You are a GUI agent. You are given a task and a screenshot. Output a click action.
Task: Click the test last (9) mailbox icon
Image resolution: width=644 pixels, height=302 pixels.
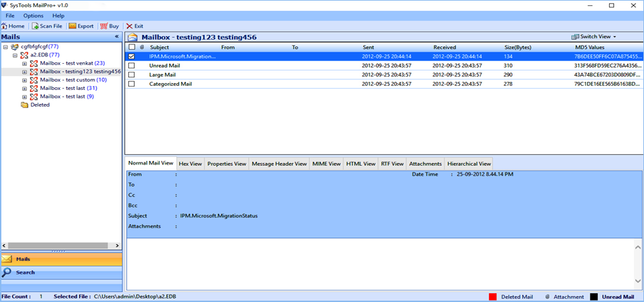(x=34, y=97)
